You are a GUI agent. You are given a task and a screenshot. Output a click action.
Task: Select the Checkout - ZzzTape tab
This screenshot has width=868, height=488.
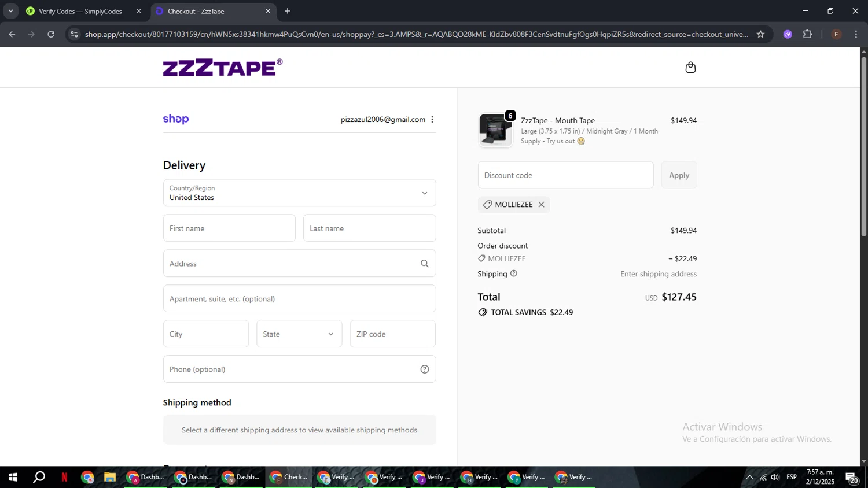[x=213, y=11]
